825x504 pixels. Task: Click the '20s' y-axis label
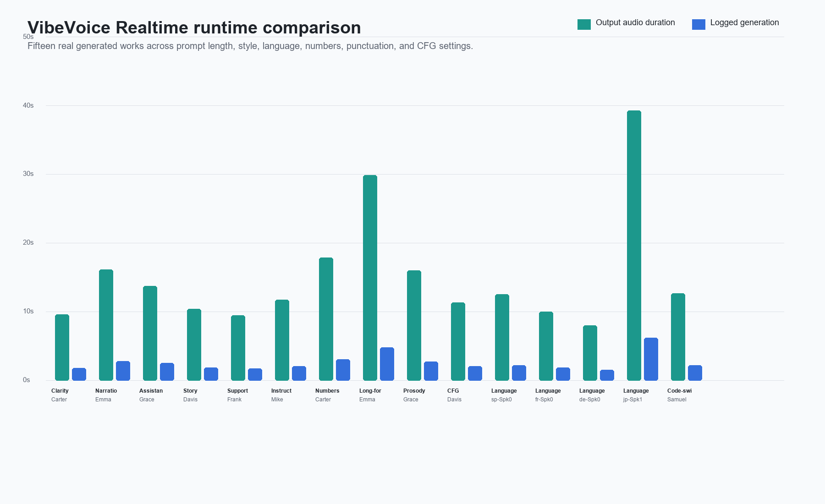[28, 242]
